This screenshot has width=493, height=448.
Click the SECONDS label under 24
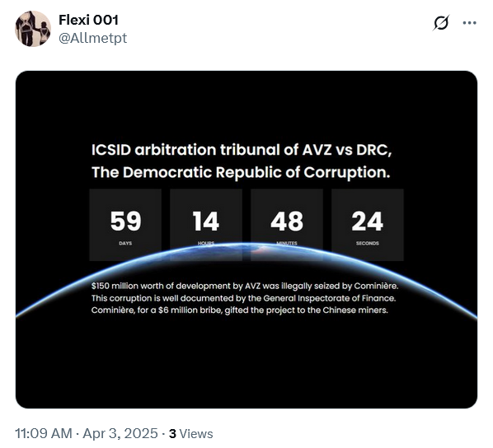(x=367, y=243)
